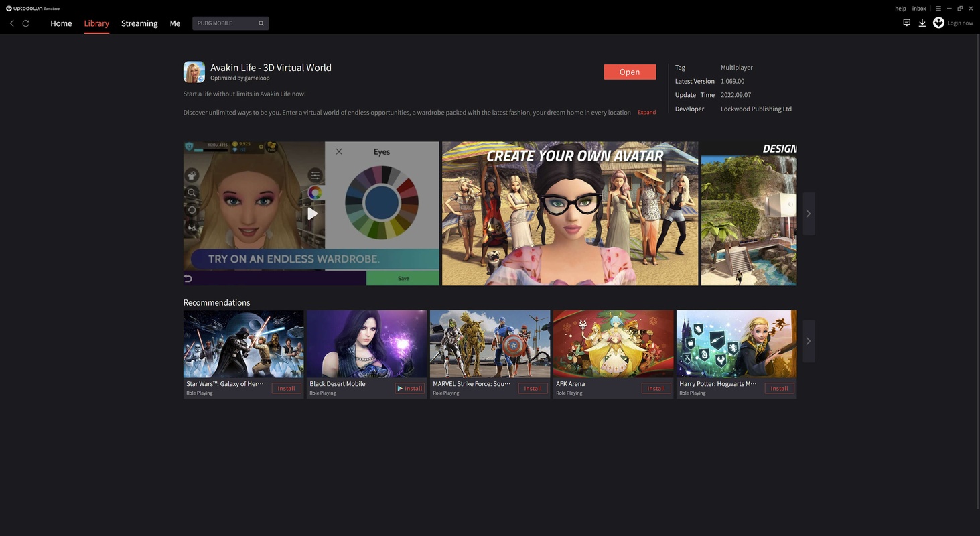Open the help menu
980x536 pixels.
[x=900, y=9]
